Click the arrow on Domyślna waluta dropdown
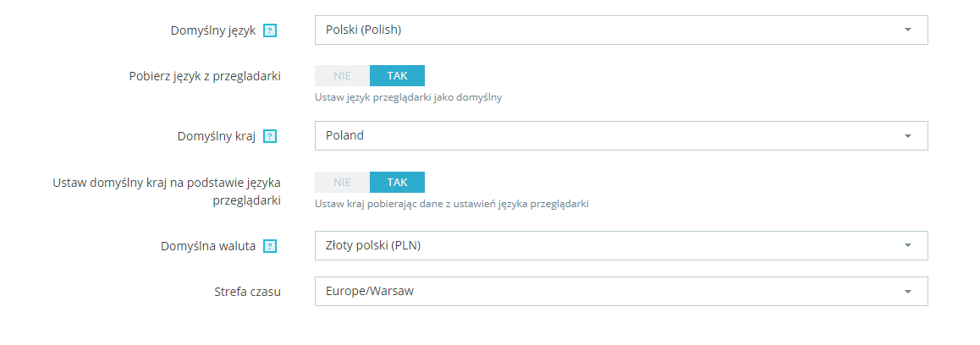 coord(907,246)
